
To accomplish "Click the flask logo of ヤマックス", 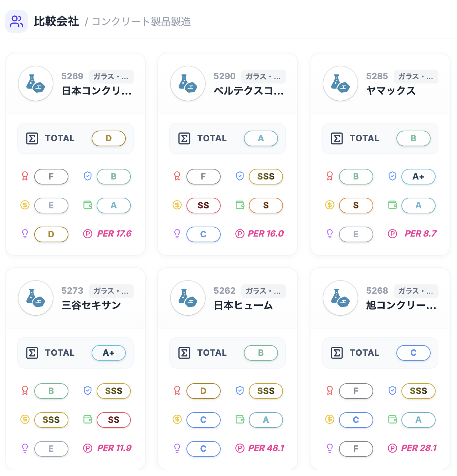I will coord(340,83).
